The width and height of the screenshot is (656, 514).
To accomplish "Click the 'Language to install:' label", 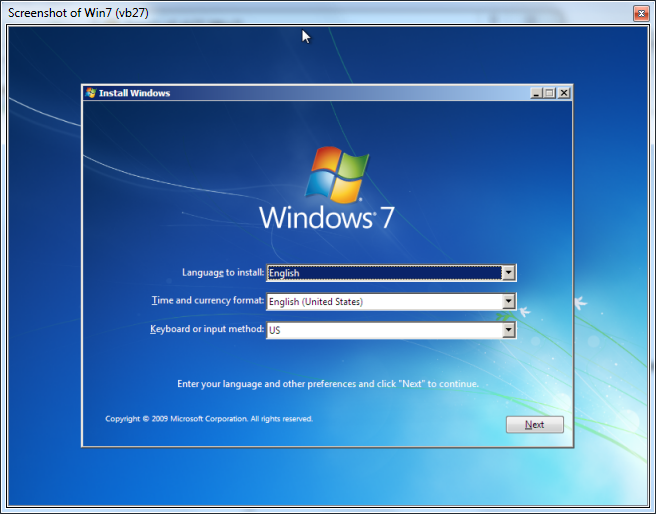I will point(223,273).
